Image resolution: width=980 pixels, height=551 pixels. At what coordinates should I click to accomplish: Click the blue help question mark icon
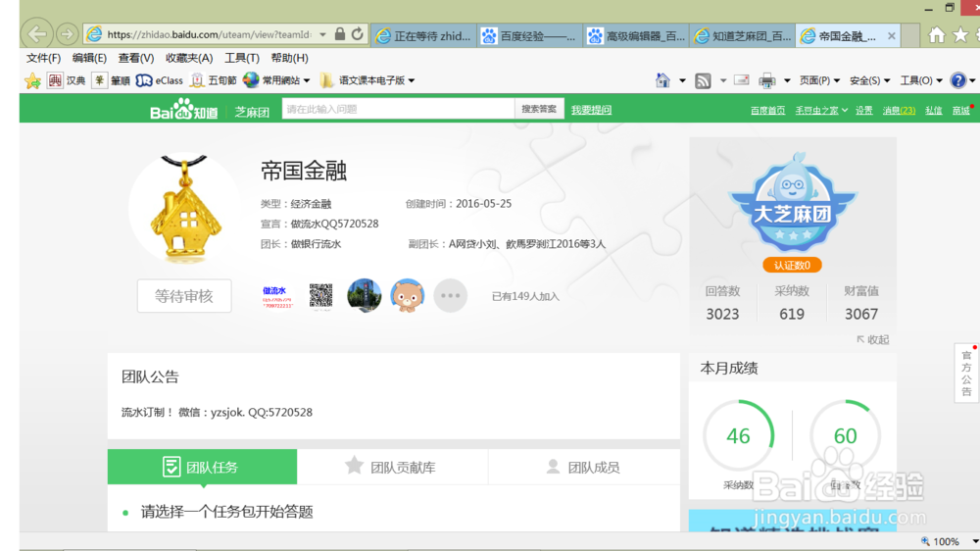pyautogui.click(x=957, y=80)
